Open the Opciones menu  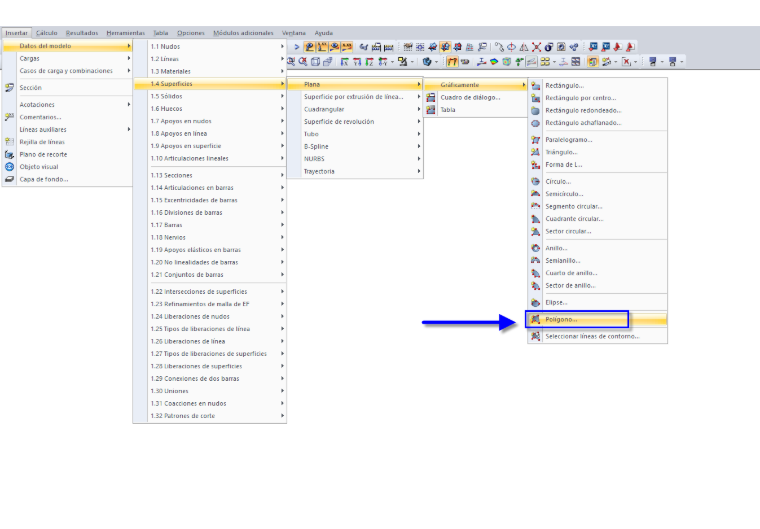(190, 33)
